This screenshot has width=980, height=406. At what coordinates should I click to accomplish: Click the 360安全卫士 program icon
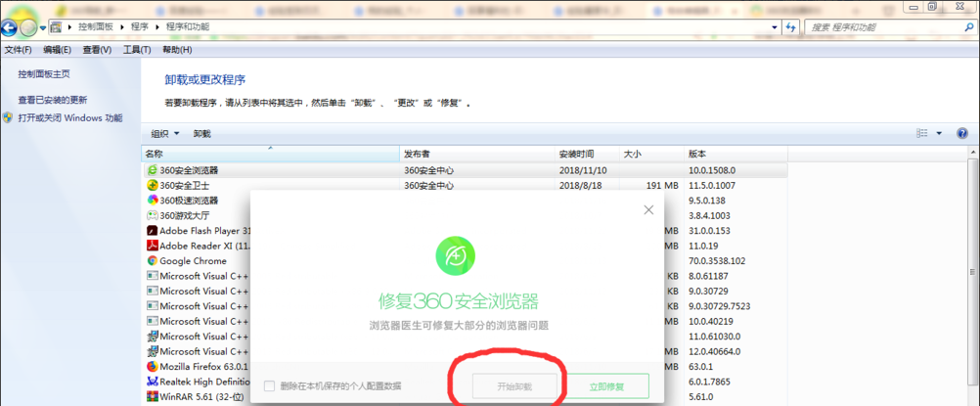152,185
